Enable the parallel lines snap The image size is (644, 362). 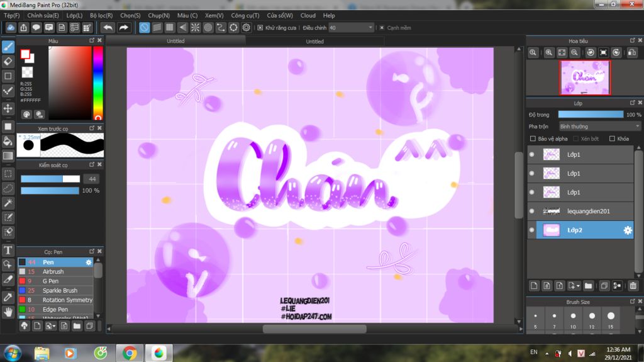pos(157,28)
